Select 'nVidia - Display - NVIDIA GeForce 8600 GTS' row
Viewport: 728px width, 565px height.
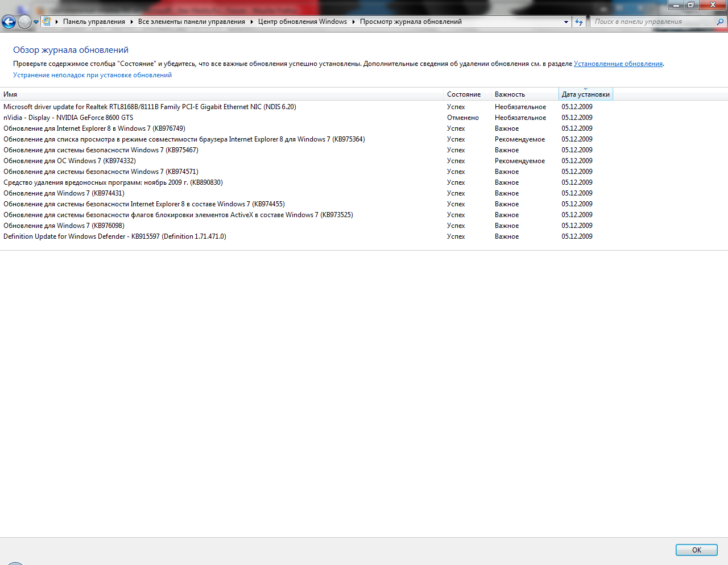(307, 118)
